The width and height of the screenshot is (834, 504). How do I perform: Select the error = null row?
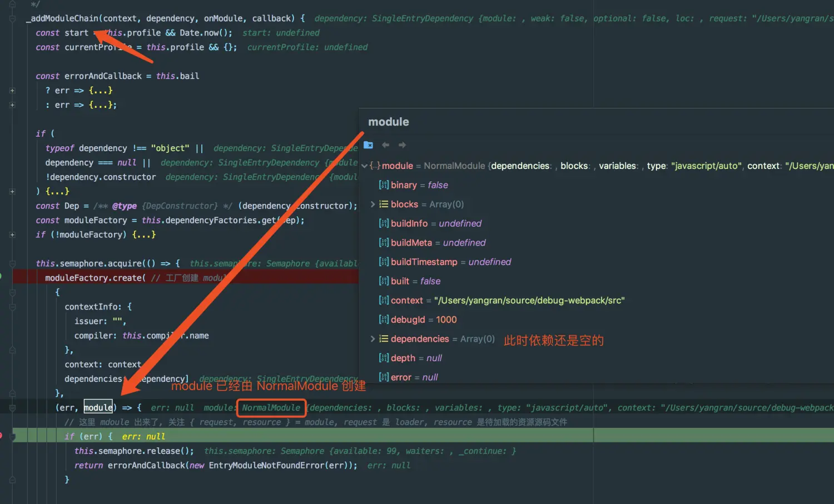pyautogui.click(x=597, y=377)
